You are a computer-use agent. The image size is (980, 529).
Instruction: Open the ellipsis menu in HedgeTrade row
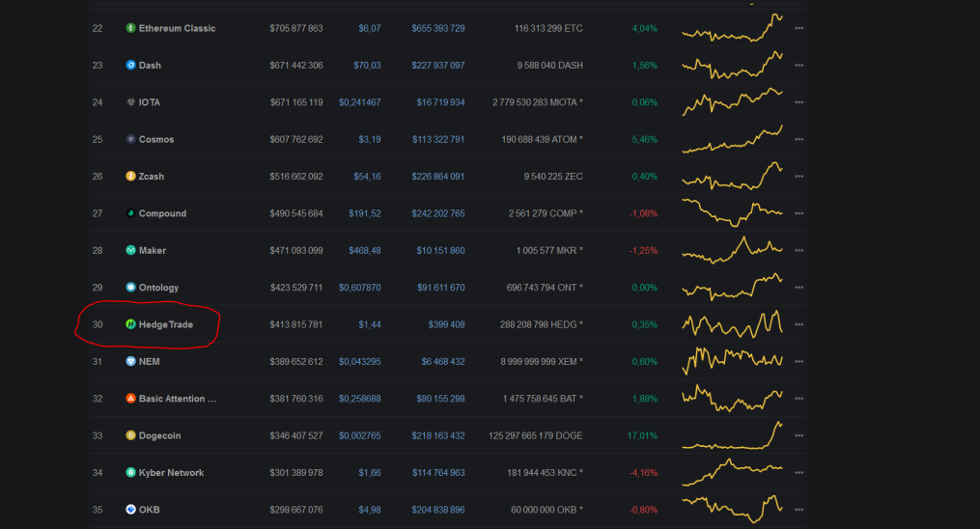coord(798,324)
